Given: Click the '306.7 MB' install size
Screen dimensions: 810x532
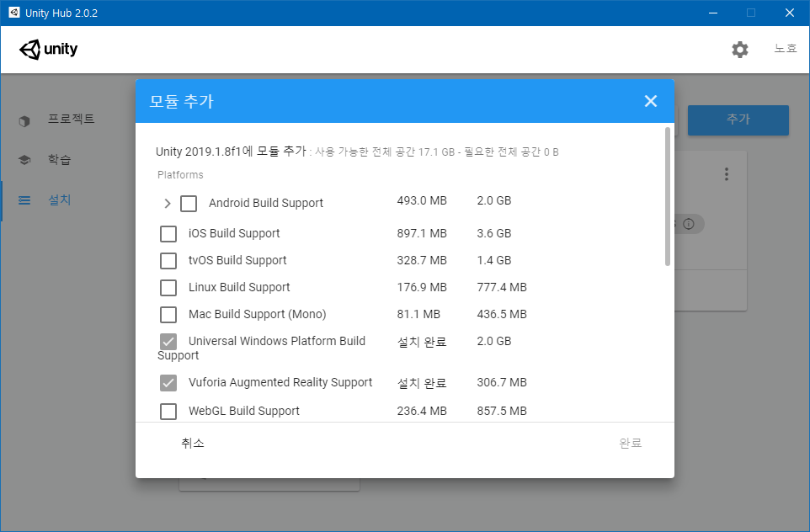Looking at the screenshot, I should point(502,382).
